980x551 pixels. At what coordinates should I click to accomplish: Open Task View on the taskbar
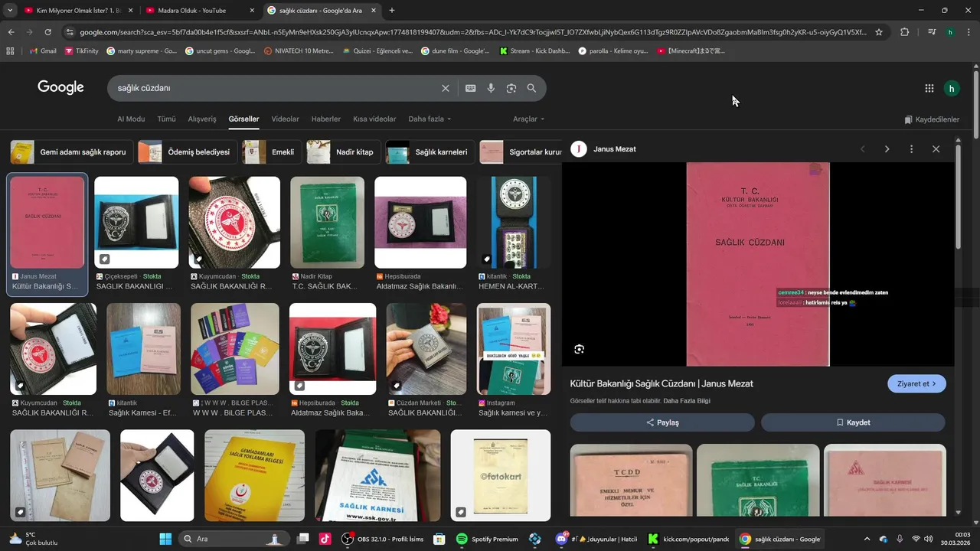point(303,539)
